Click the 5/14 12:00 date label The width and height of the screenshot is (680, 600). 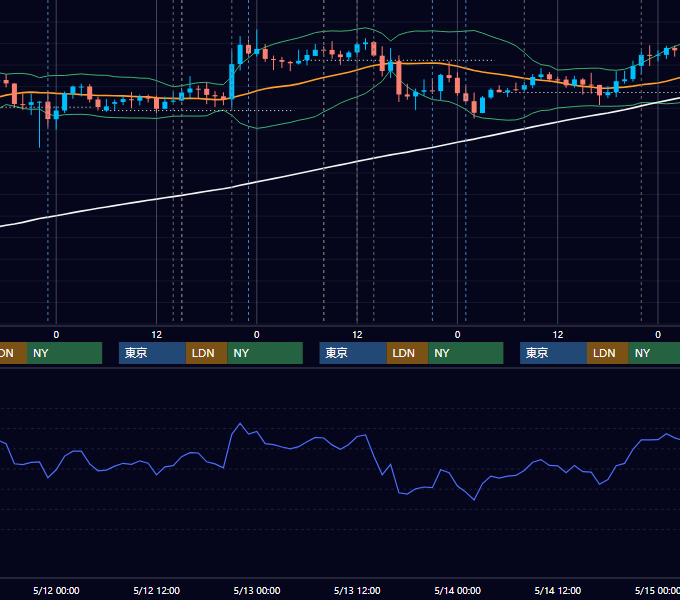tap(558, 590)
